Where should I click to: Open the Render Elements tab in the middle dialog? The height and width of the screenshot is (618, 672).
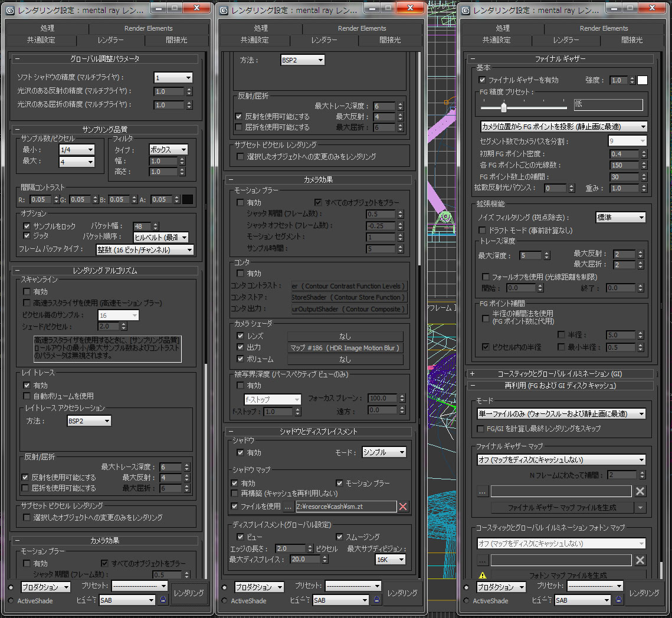(x=363, y=28)
